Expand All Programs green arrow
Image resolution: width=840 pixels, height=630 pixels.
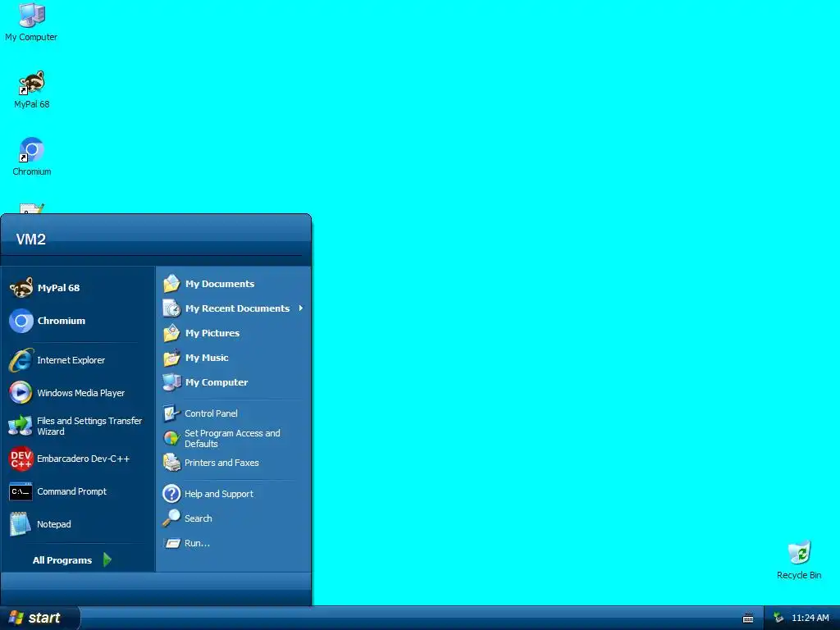click(x=107, y=559)
